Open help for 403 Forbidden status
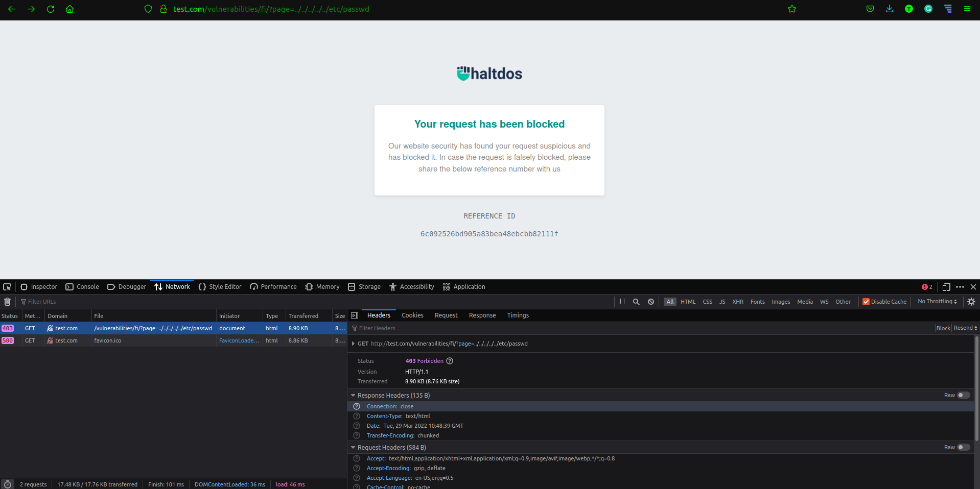 click(x=450, y=361)
